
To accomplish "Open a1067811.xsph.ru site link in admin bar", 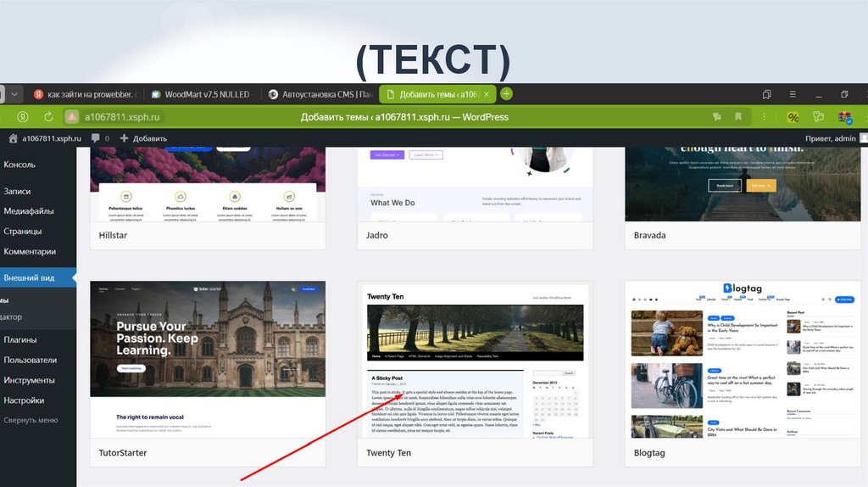I will click(x=52, y=138).
